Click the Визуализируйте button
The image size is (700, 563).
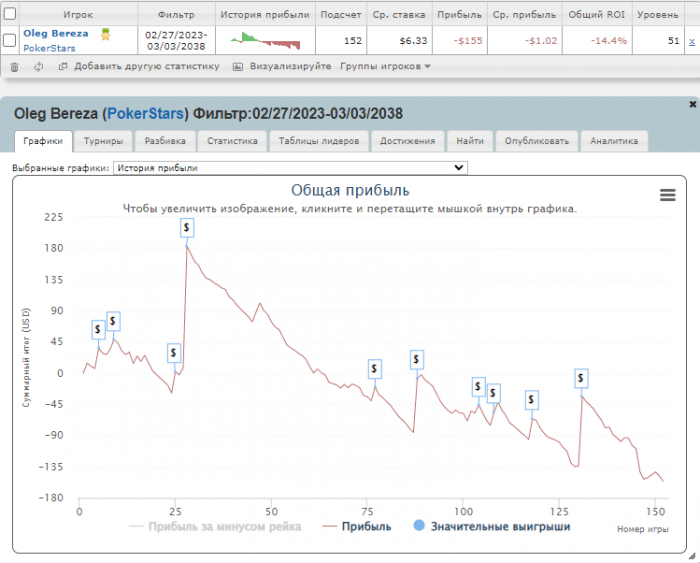[x=290, y=67]
